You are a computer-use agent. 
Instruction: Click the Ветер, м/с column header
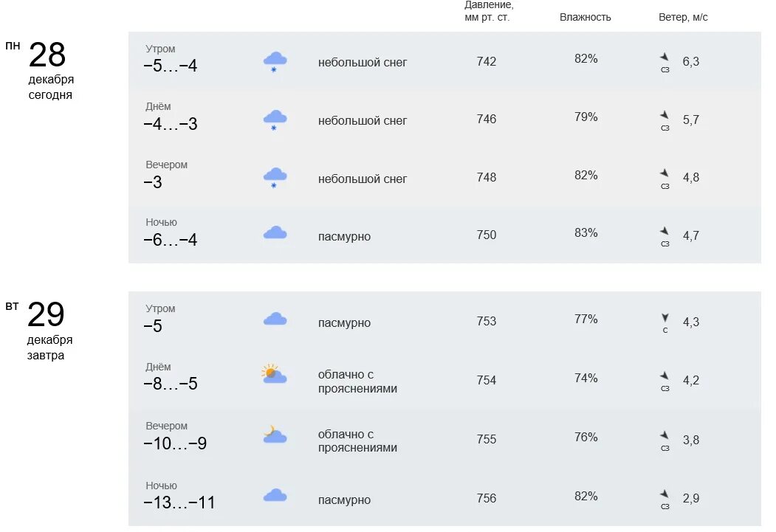point(683,17)
